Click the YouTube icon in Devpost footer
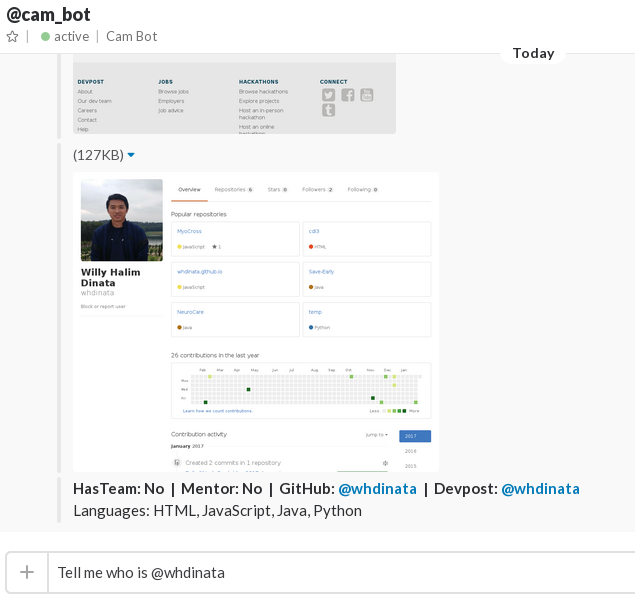The height and width of the screenshot is (614, 635). click(367, 95)
